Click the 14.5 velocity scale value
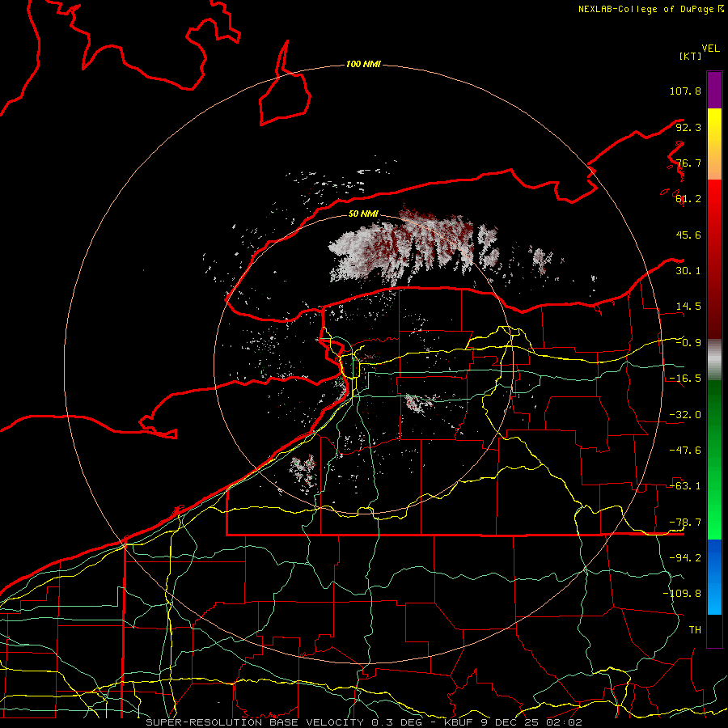The image size is (728, 728). pyautogui.click(x=688, y=307)
